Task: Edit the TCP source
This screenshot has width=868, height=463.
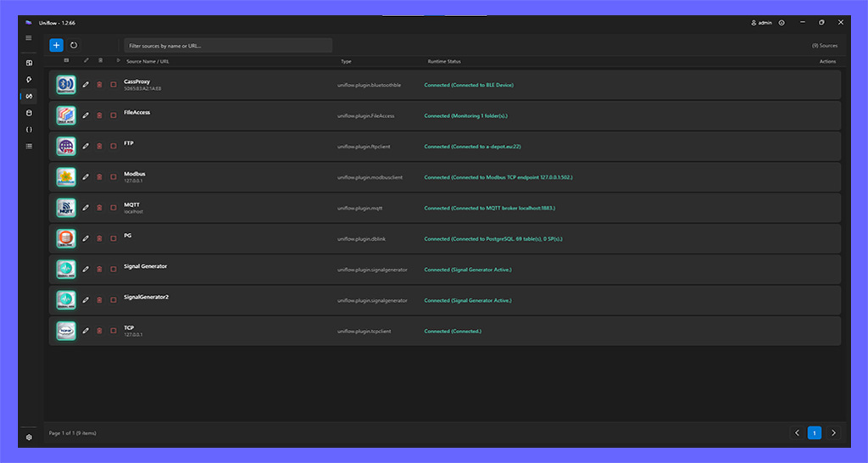Action: (x=86, y=331)
